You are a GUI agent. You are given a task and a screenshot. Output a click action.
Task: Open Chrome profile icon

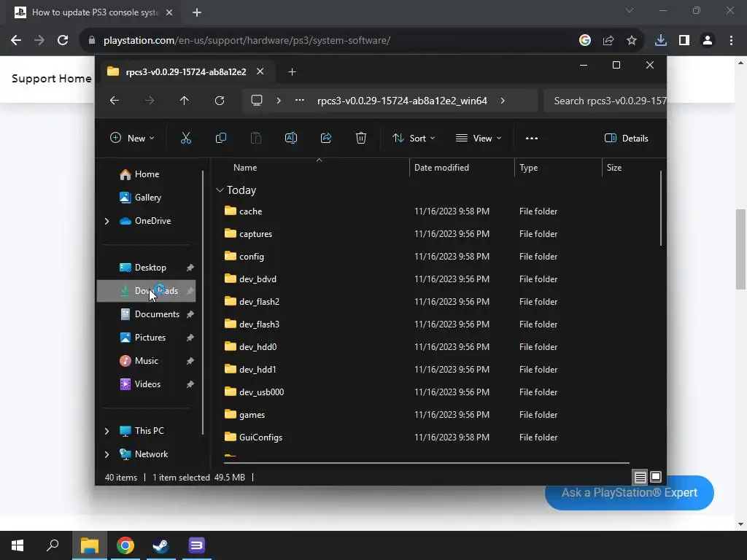(708, 41)
